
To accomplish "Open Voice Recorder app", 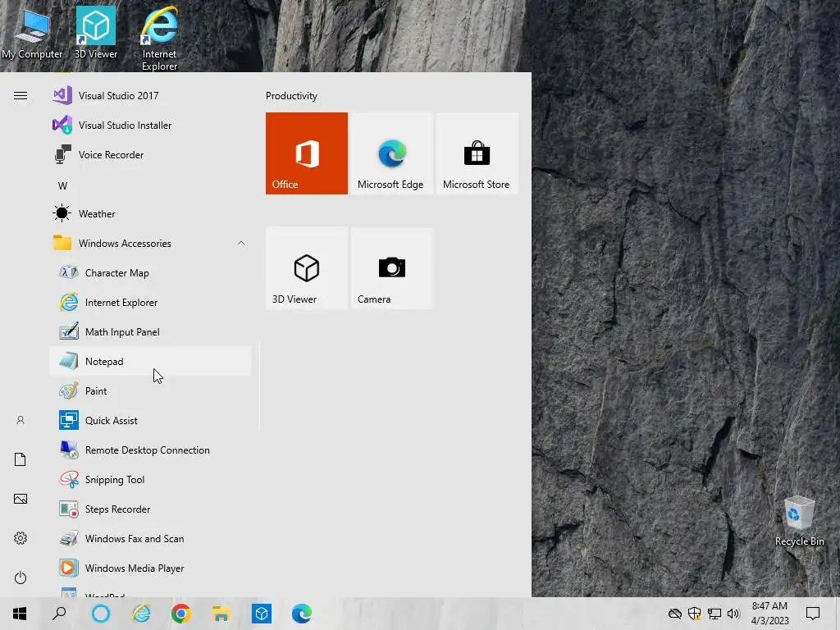I will (x=150, y=155).
